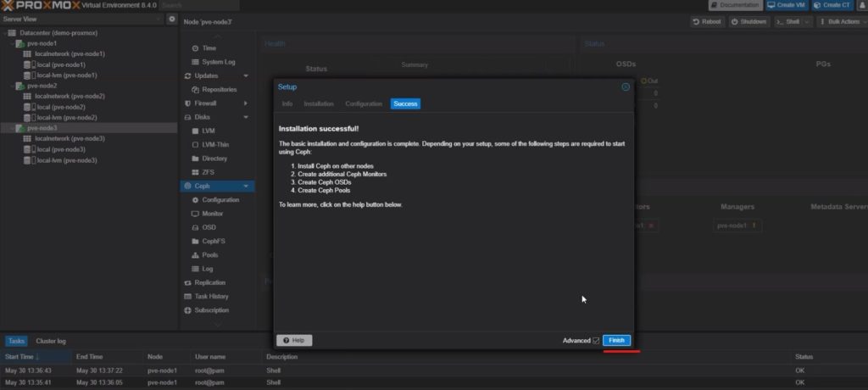Toggle the Advanced checkbox

tap(596, 341)
